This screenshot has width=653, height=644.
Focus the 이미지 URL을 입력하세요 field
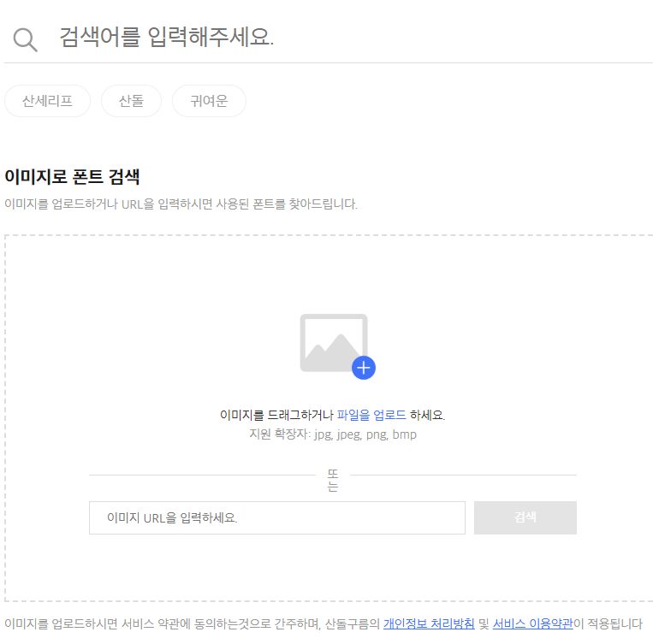click(x=277, y=517)
